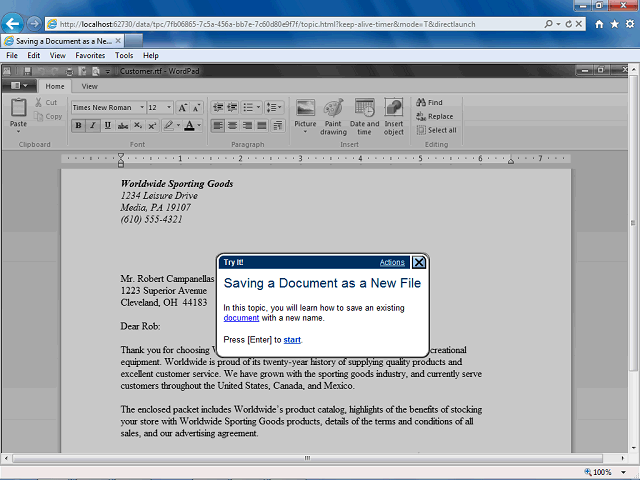The height and width of the screenshot is (480, 640).
Task: Click the text highlight color pen icon
Action: click(168, 126)
